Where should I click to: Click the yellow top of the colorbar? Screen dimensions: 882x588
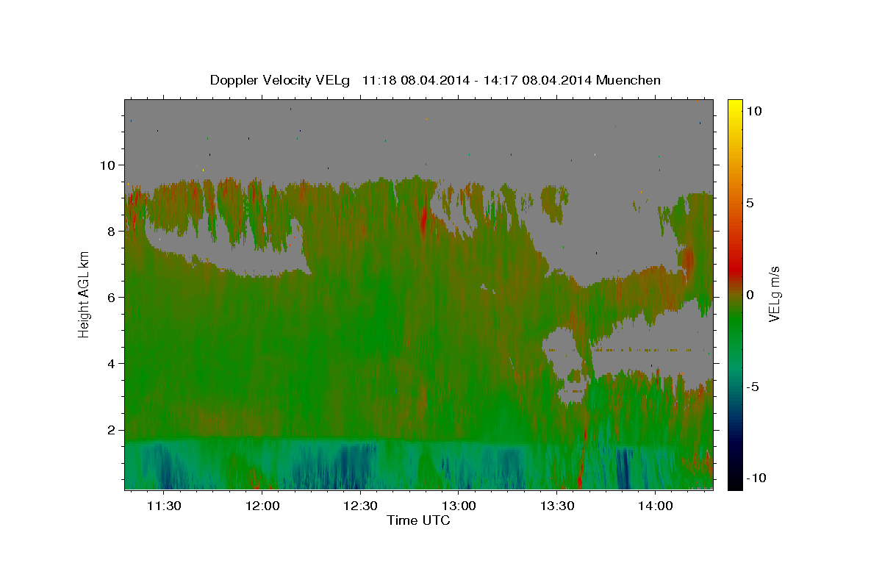coord(735,107)
